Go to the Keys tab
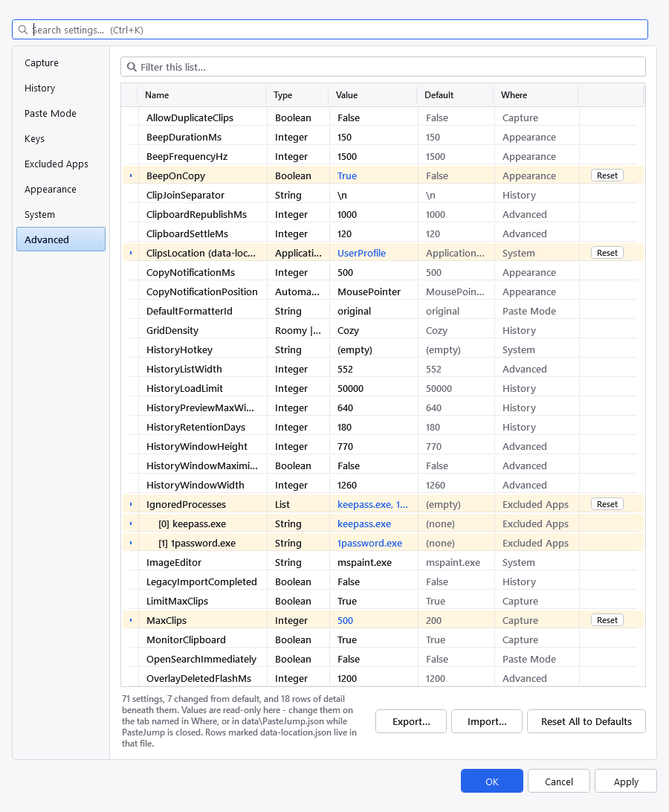This screenshot has height=812, width=669. (61, 139)
